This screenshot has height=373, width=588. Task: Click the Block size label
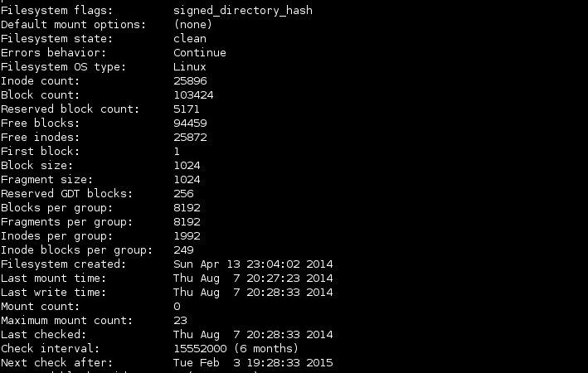36,166
